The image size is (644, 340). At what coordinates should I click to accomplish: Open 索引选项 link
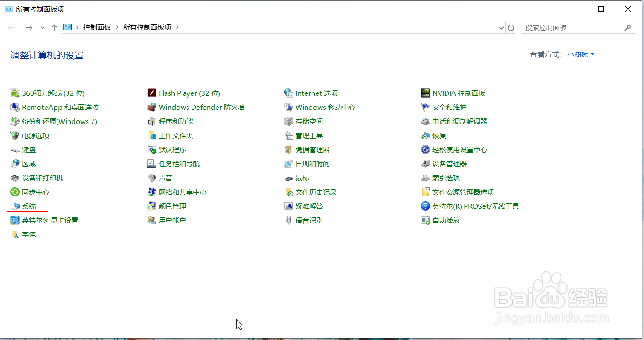tap(446, 178)
